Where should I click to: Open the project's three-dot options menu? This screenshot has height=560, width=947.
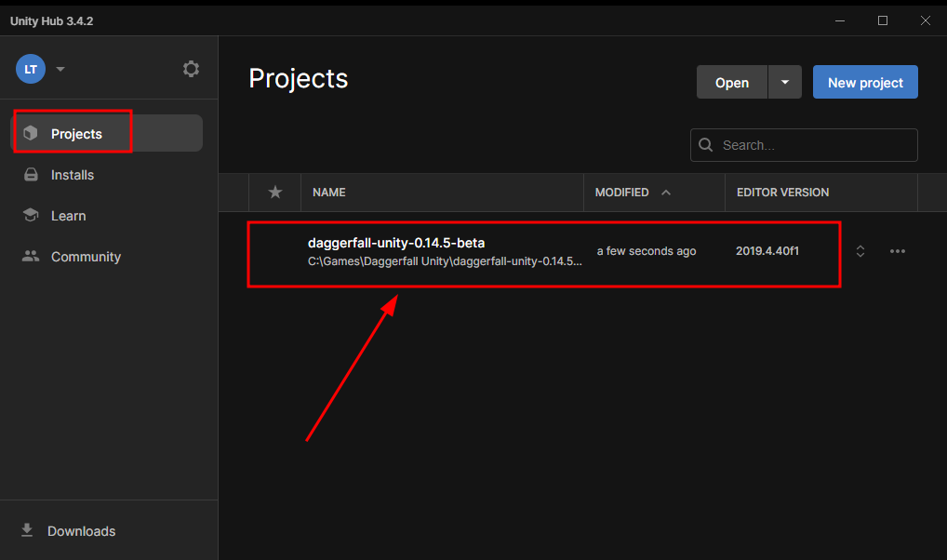pyautogui.click(x=898, y=251)
